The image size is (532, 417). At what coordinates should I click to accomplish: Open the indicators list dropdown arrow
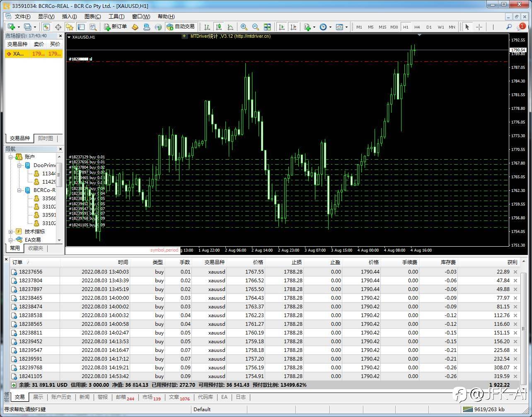[x=314, y=27]
